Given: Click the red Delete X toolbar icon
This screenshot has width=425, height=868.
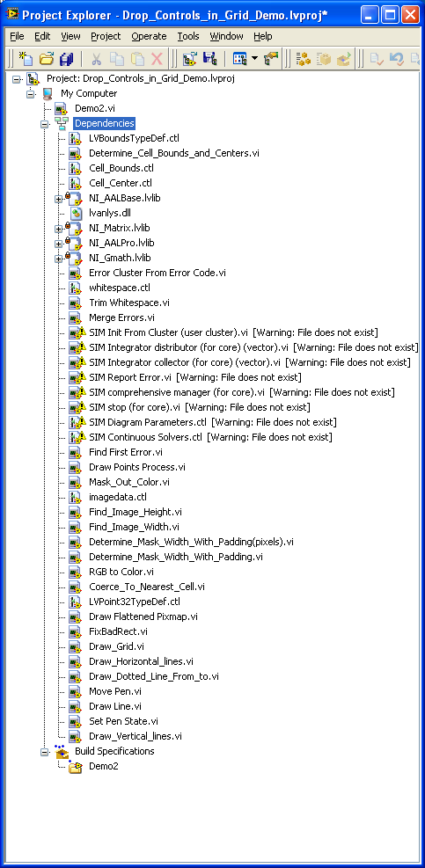Looking at the screenshot, I should click(158, 59).
